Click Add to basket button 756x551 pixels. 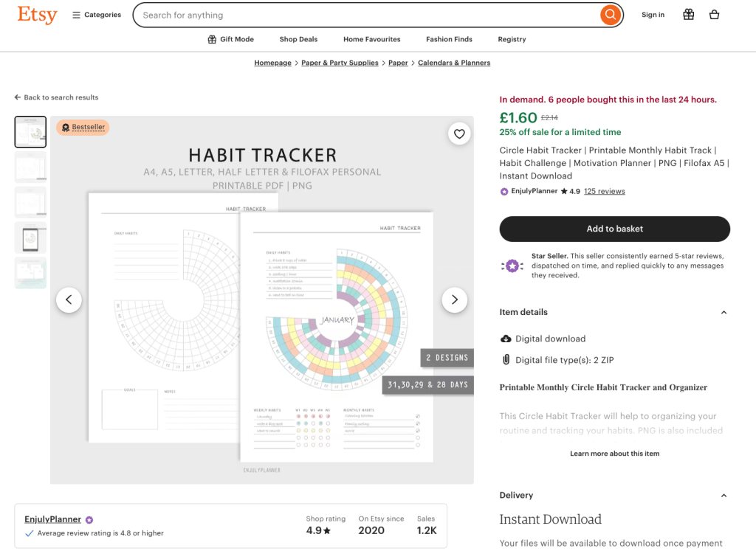coord(614,229)
